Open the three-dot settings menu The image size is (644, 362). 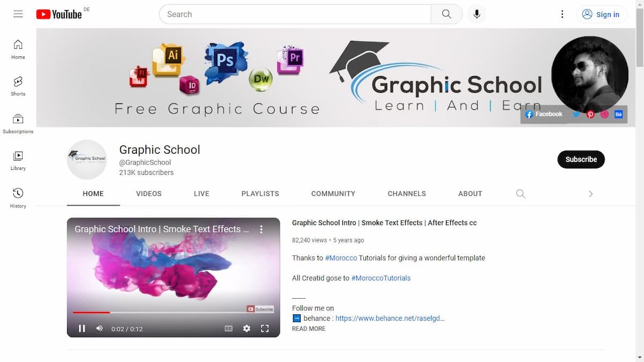click(562, 14)
